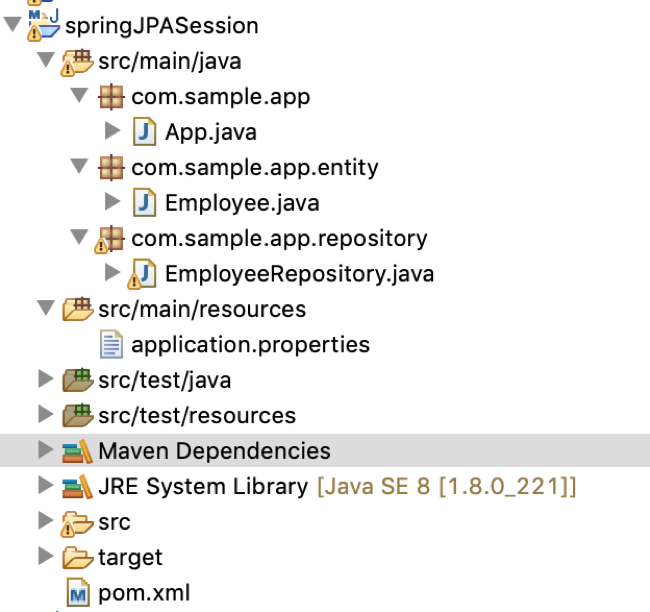Click the Maven Dependencies library icon

77,451
